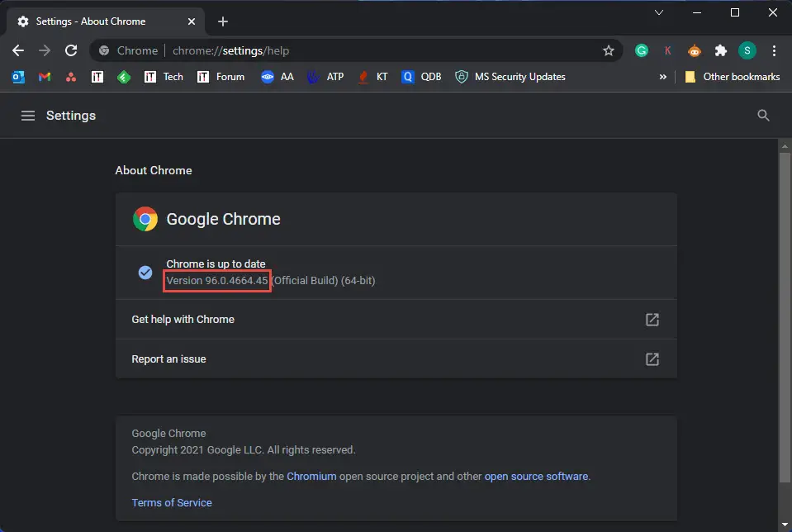Screen dimensions: 792x532
Task: Click the red K extension icon
Action: (668, 50)
